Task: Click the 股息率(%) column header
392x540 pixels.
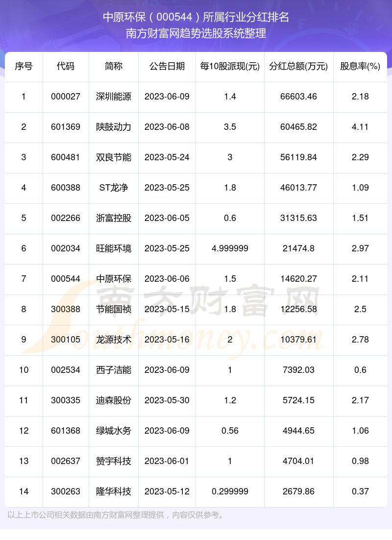Action: click(x=360, y=67)
